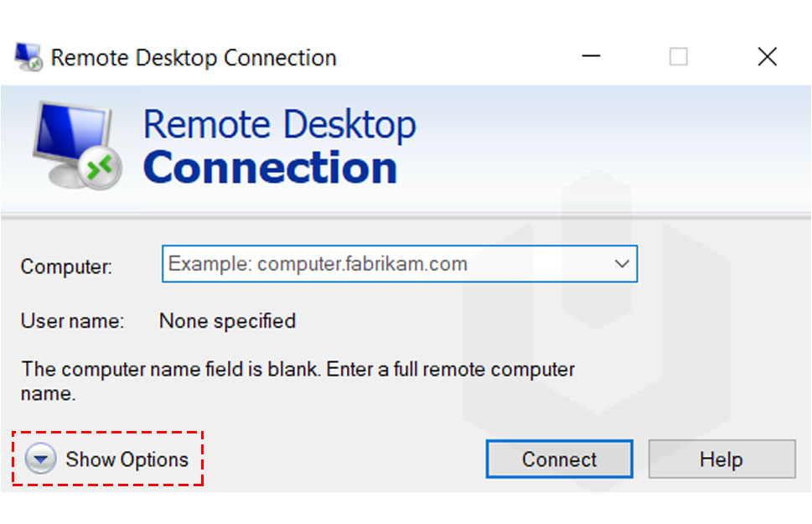Click the window title text in title bar
Image resolution: width=812 pixels, height=524 pixels.
click(194, 58)
